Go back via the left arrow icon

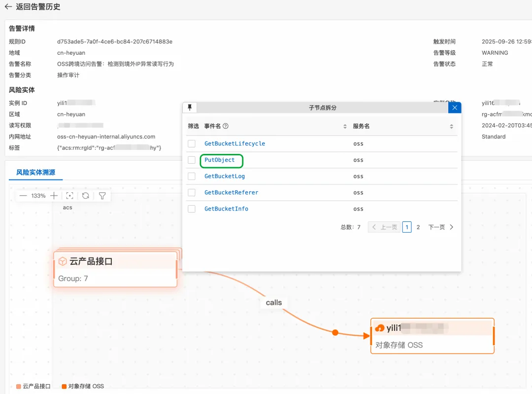point(8,6)
